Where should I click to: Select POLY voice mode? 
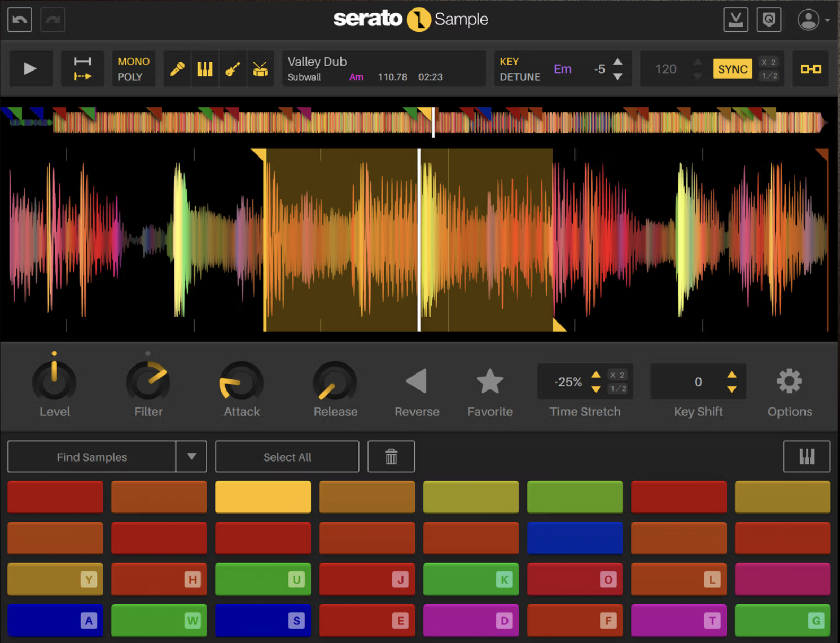[130, 77]
